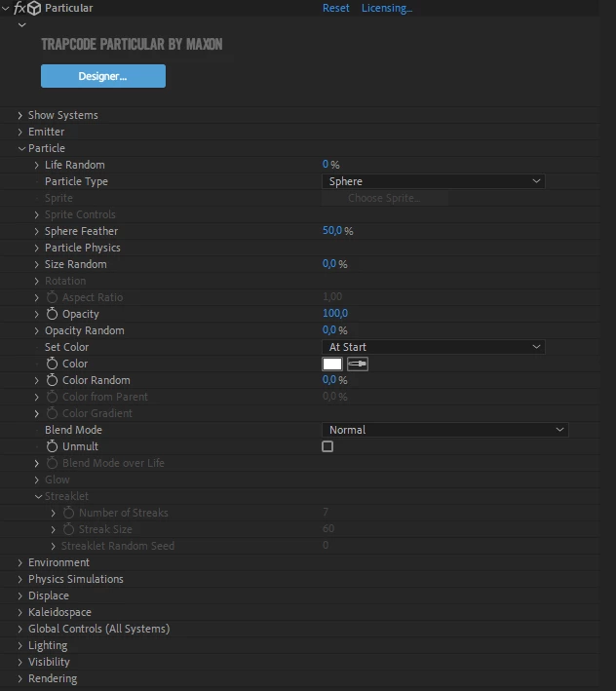The height and width of the screenshot is (691, 616).
Task: Expand the Glow group
Action: pos(37,480)
